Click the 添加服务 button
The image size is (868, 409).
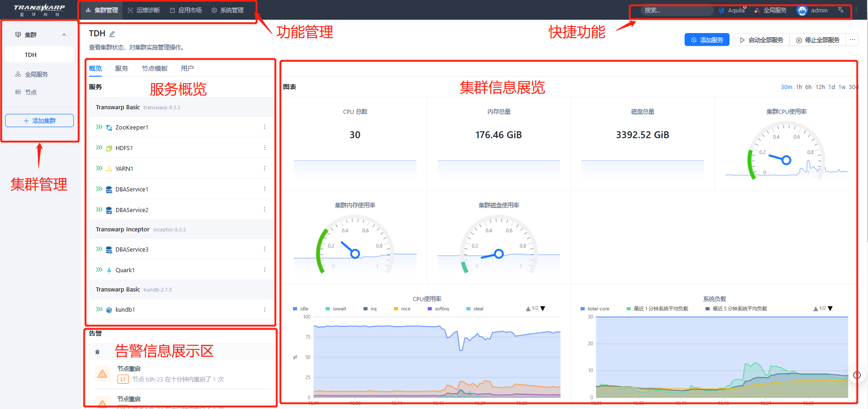pos(707,40)
